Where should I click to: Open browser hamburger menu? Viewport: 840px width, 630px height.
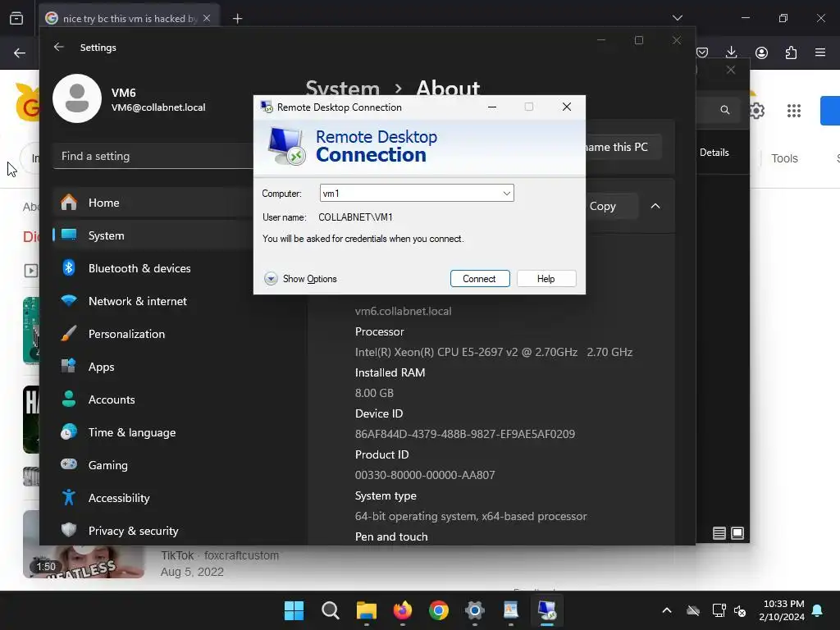pos(820,52)
